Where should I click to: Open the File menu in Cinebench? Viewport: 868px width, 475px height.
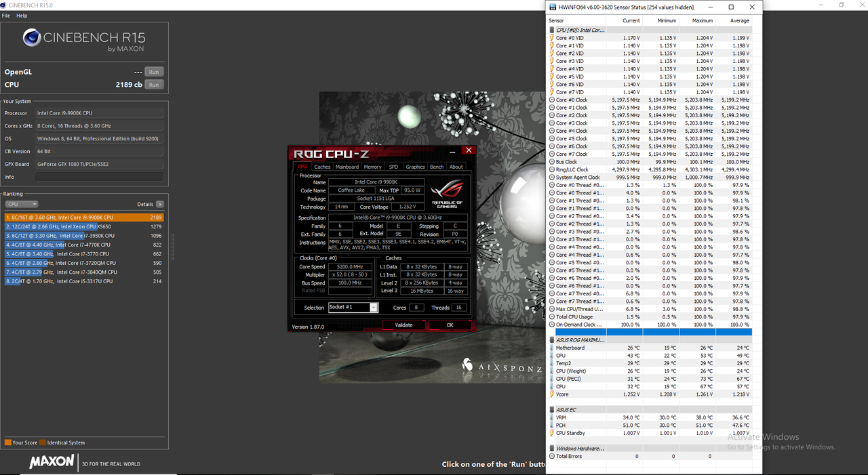tap(6, 16)
